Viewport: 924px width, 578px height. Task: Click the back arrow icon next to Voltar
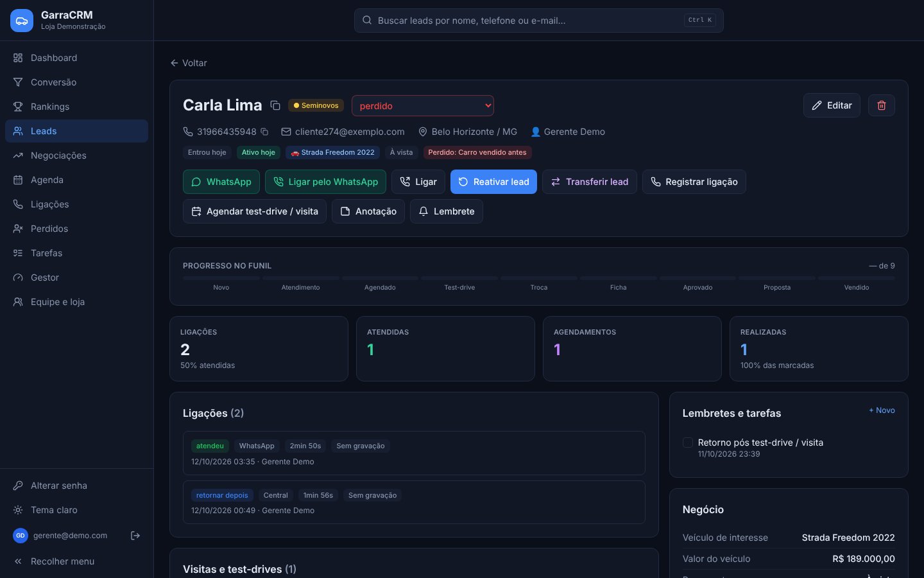point(174,63)
